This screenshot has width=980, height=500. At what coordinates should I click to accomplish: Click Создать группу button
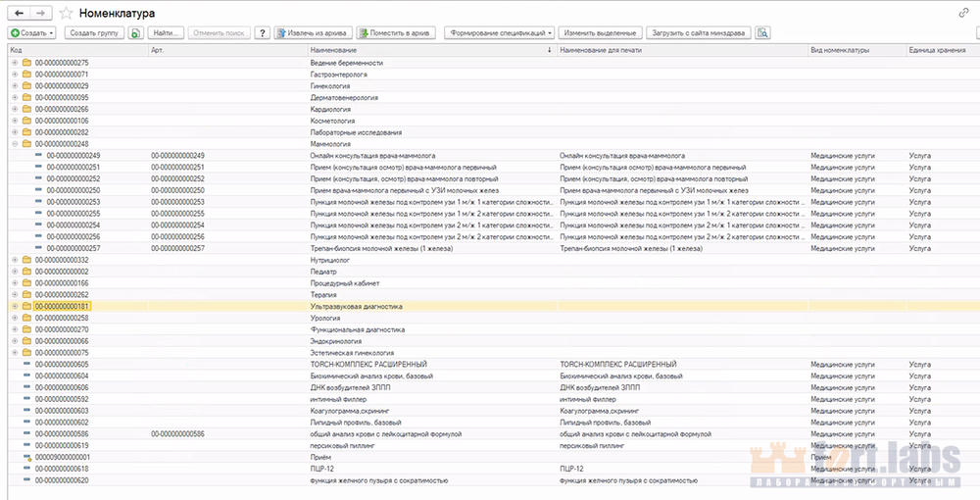(x=93, y=32)
